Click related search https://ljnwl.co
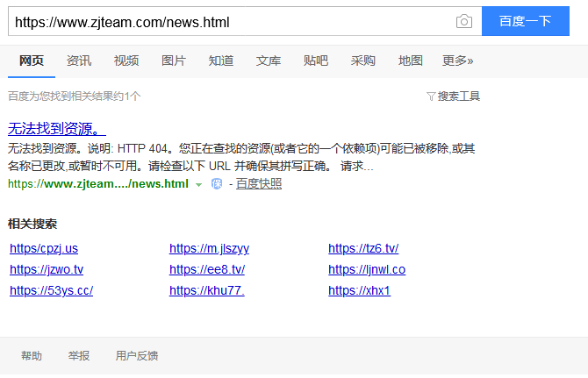The width and height of the screenshot is (588, 378). (367, 270)
